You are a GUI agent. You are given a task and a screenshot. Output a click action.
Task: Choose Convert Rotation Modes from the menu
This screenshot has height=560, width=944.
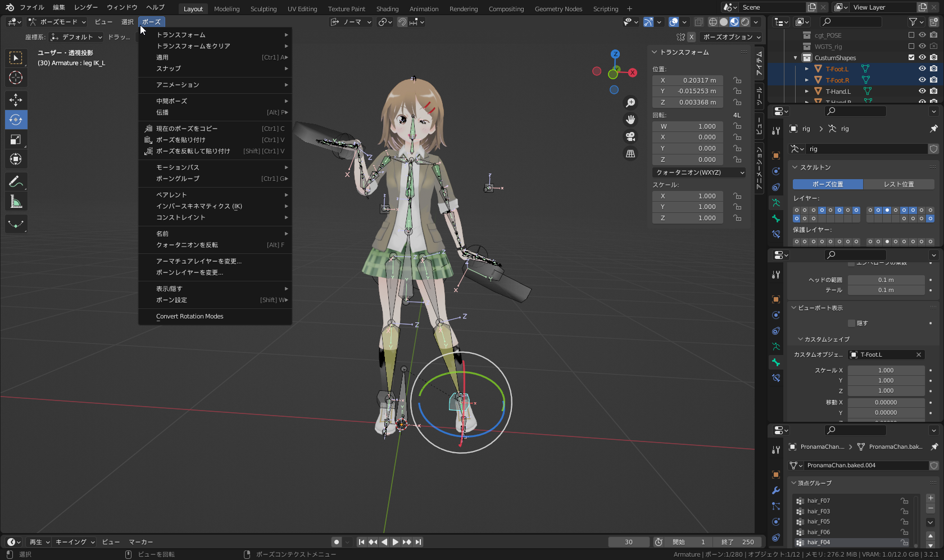tap(190, 316)
